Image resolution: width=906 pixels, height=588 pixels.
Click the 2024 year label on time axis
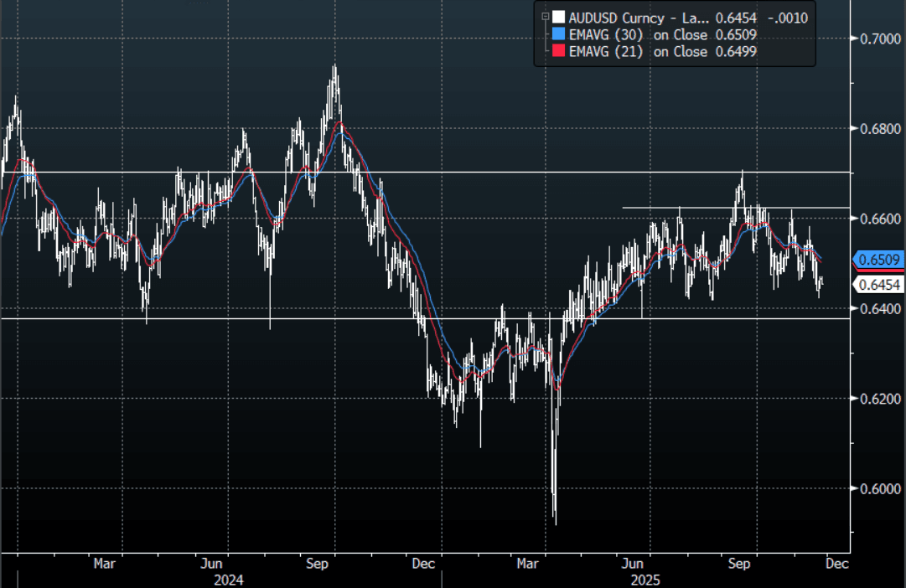coord(228,579)
